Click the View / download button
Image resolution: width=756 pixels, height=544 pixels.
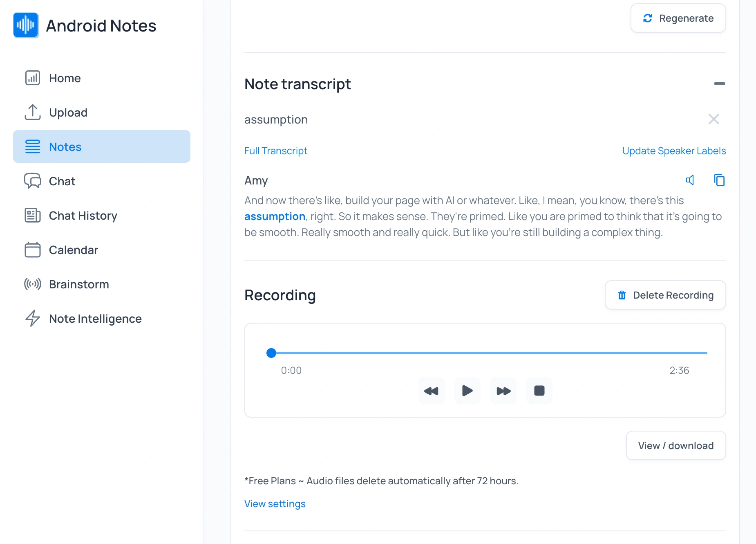coord(676,445)
